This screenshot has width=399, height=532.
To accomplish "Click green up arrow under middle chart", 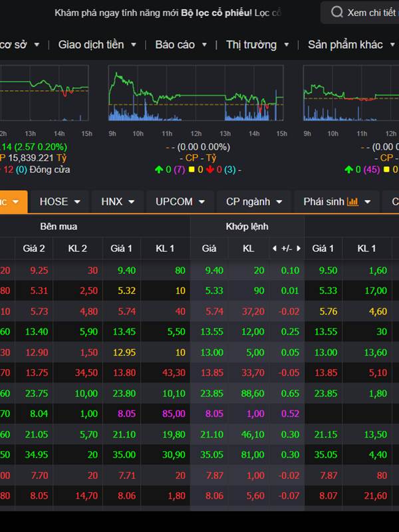I will 159,170.
